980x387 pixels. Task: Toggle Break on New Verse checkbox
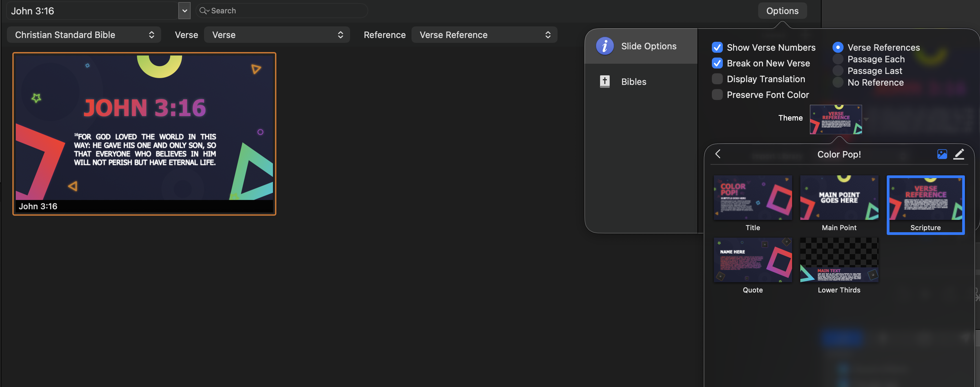tap(717, 63)
